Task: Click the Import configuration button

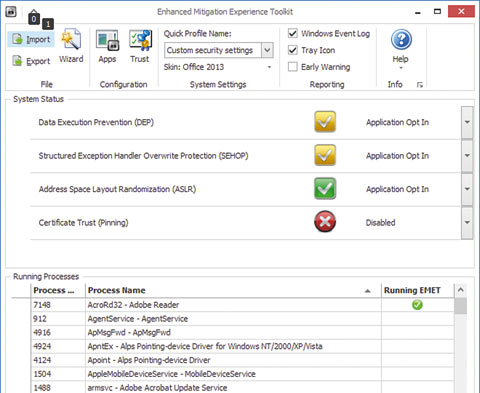Action: tap(31, 39)
